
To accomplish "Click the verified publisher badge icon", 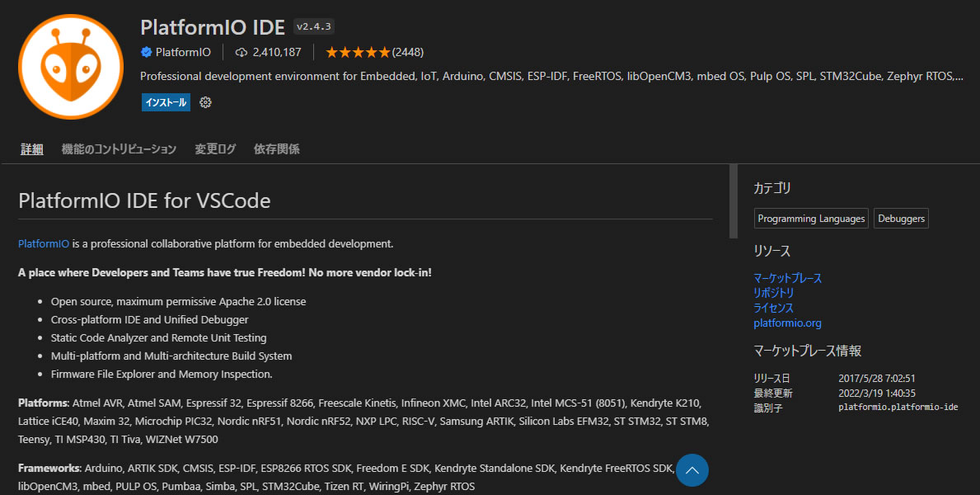I will (x=146, y=52).
